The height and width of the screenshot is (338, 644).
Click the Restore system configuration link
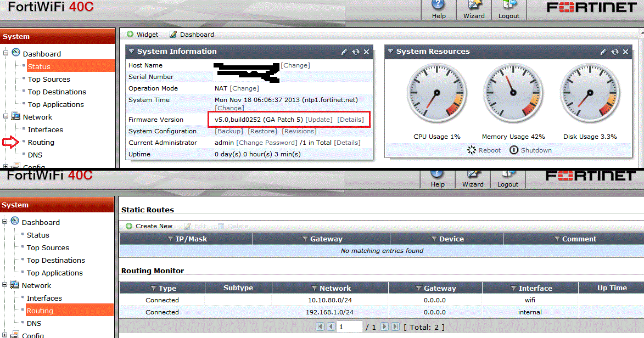tap(262, 131)
